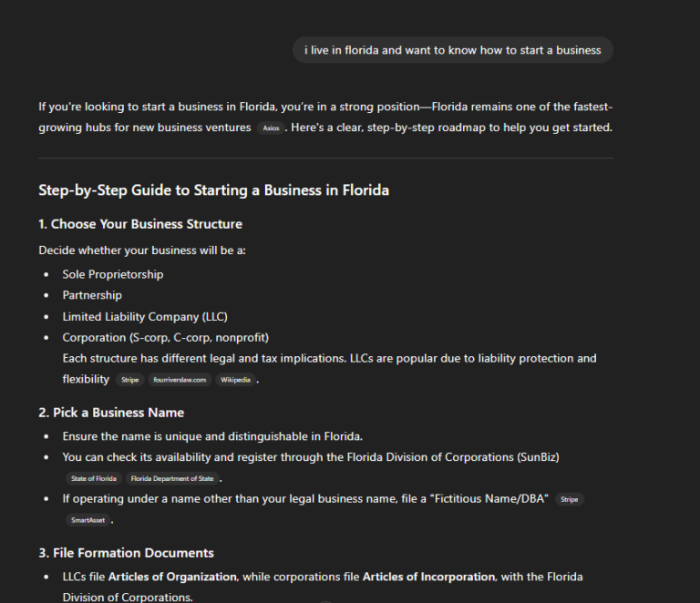Click the Choose Your Business Structure heading

pyautogui.click(x=140, y=224)
